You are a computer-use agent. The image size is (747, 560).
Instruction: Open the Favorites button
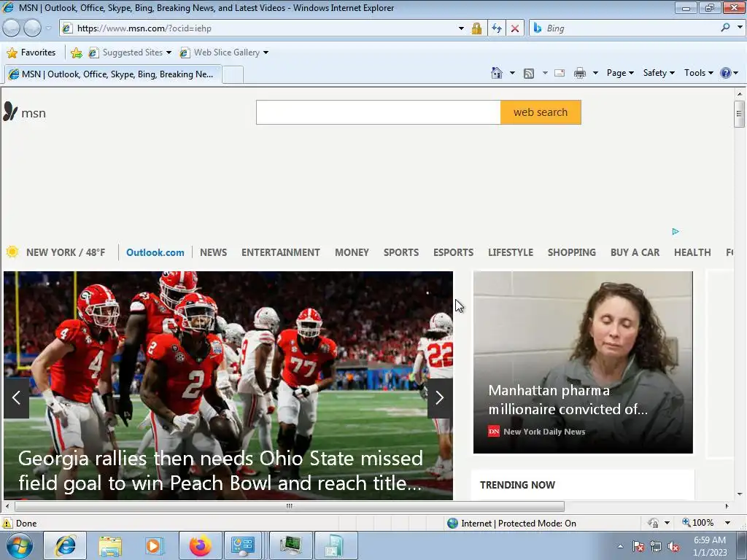coord(31,52)
